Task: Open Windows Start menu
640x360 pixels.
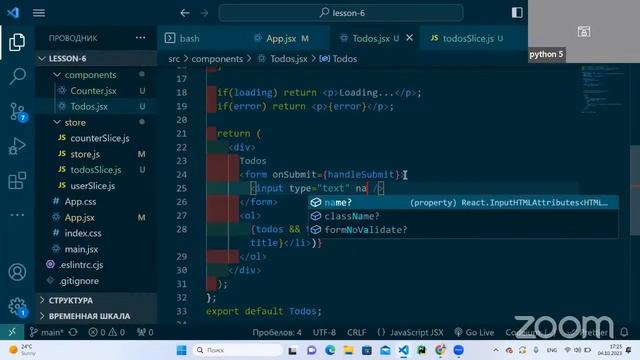Action: click(x=181, y=350)
